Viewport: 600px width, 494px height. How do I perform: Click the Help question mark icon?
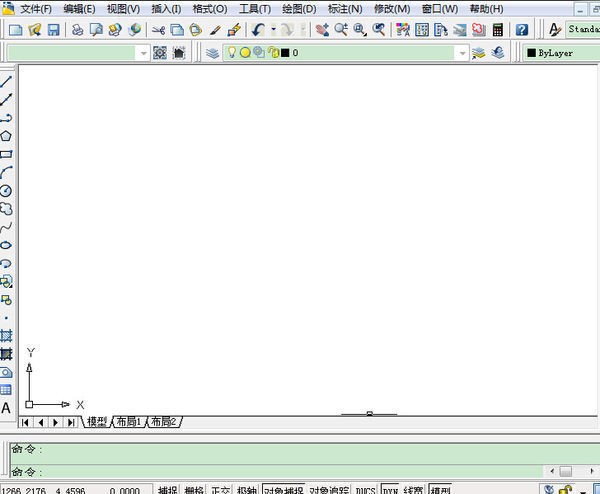[x=521, y=30]
